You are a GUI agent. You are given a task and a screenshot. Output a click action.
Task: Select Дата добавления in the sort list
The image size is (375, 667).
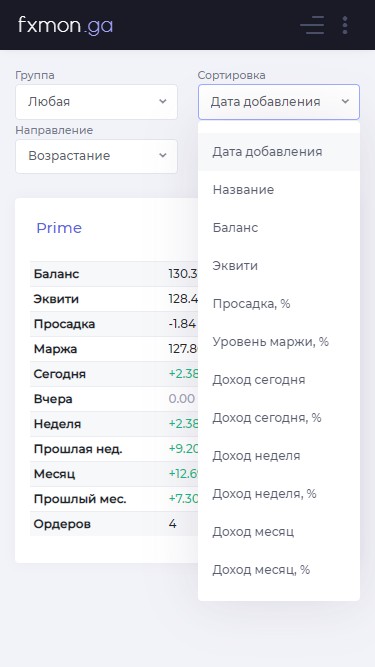tap(279, 152)
